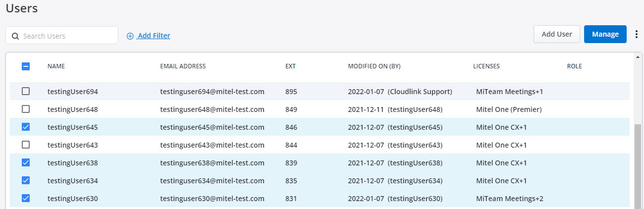Open the testingUser638 user row

tap(320, 162)
